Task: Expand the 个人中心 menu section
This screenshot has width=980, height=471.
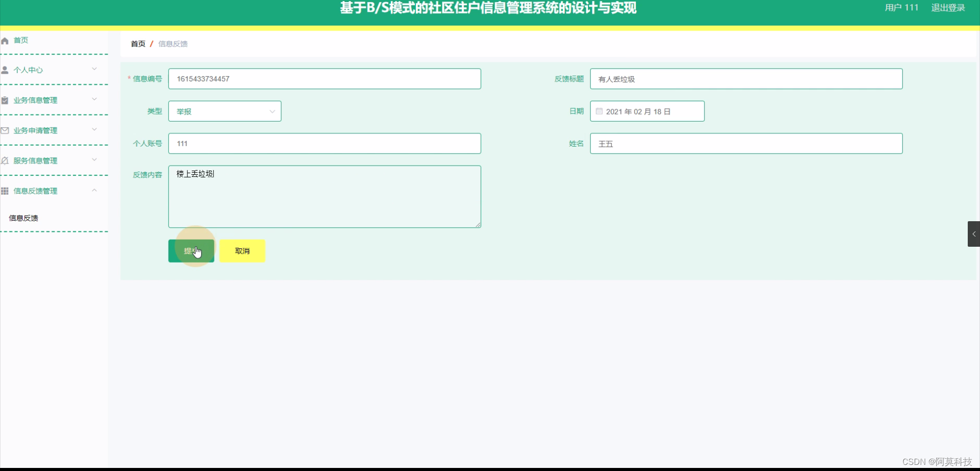Action: pyautogui.click(x=94, y=68)
